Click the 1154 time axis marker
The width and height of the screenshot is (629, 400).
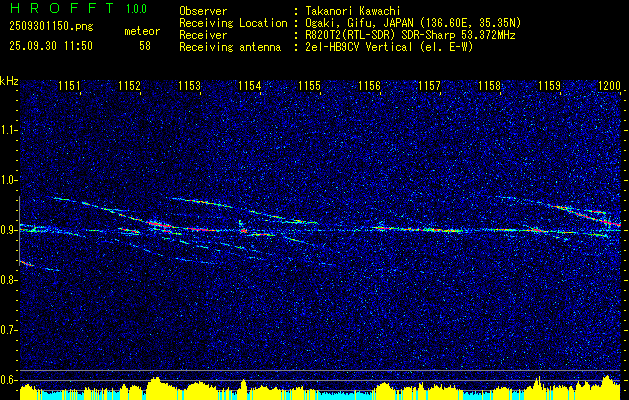250,85
